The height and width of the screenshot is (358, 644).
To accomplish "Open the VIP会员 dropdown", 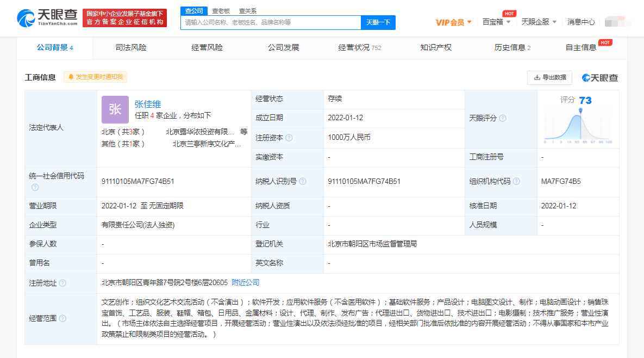I will 453,22.
